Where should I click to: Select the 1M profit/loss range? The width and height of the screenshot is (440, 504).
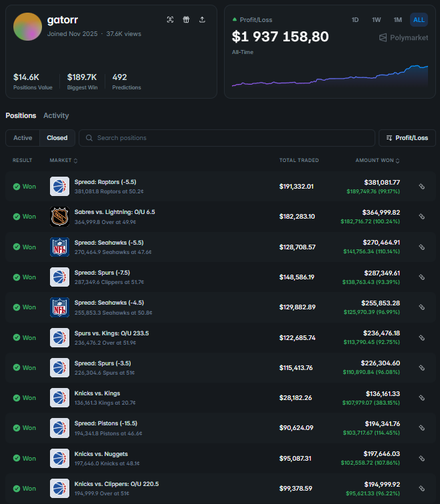pos(397,20)
